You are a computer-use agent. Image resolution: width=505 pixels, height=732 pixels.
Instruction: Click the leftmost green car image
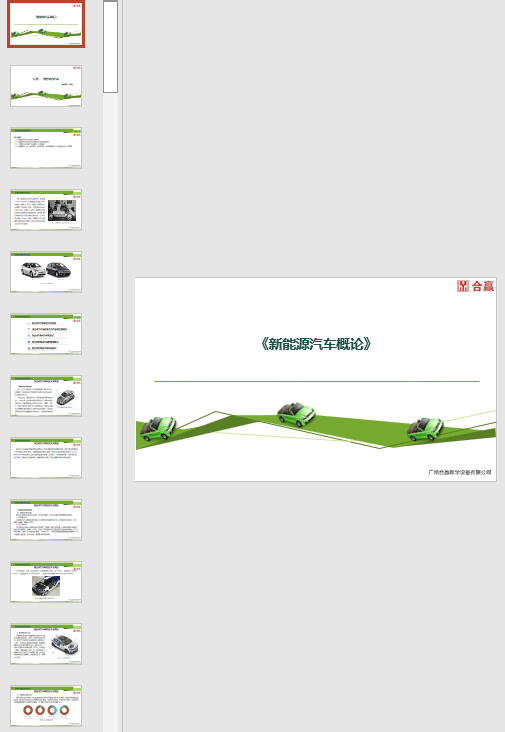(x=158, y=429)
